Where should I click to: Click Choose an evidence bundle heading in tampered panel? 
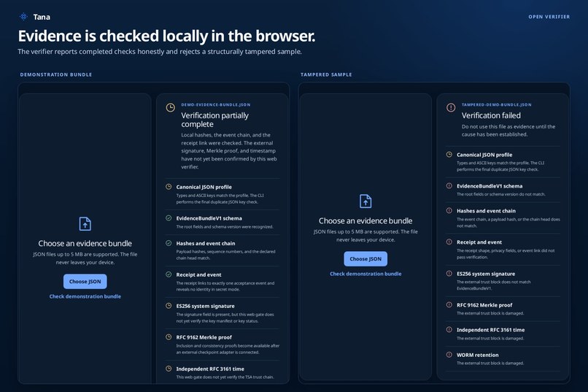coord(365,221)
